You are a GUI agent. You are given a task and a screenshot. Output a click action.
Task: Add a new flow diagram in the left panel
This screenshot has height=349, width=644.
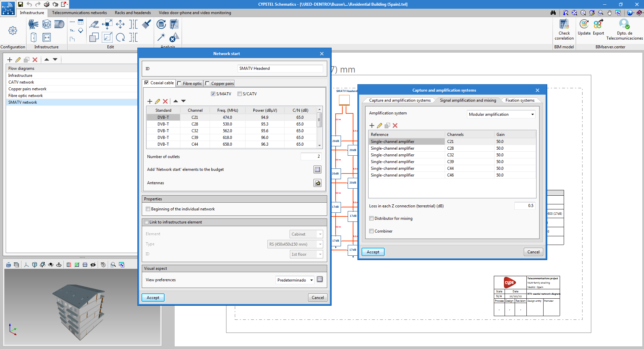pos(10,60)
